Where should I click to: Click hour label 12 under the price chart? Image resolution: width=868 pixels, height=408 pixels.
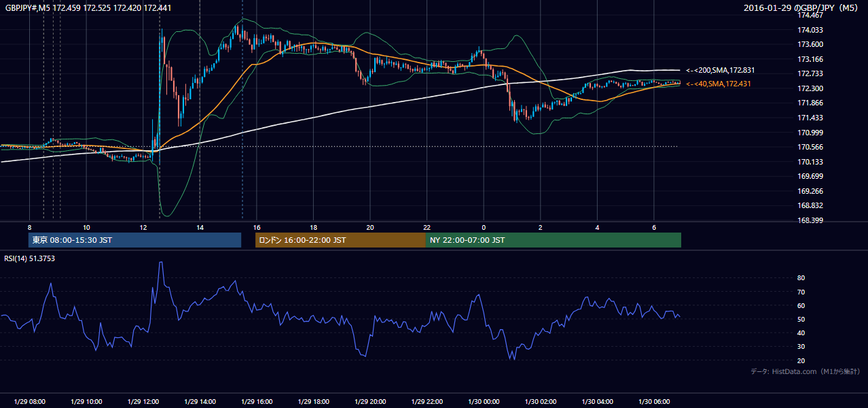[143, 227]
